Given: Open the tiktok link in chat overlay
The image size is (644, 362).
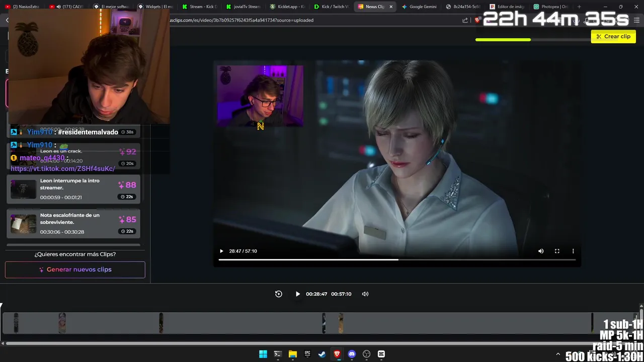Looking at the screenshot, I should (63, 169).
